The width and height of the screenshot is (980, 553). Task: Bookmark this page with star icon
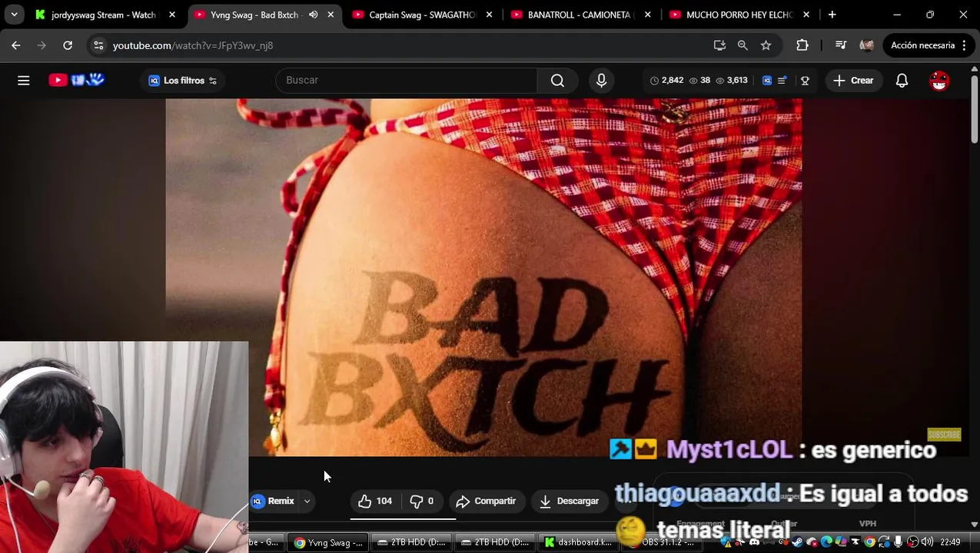(766, 45)
